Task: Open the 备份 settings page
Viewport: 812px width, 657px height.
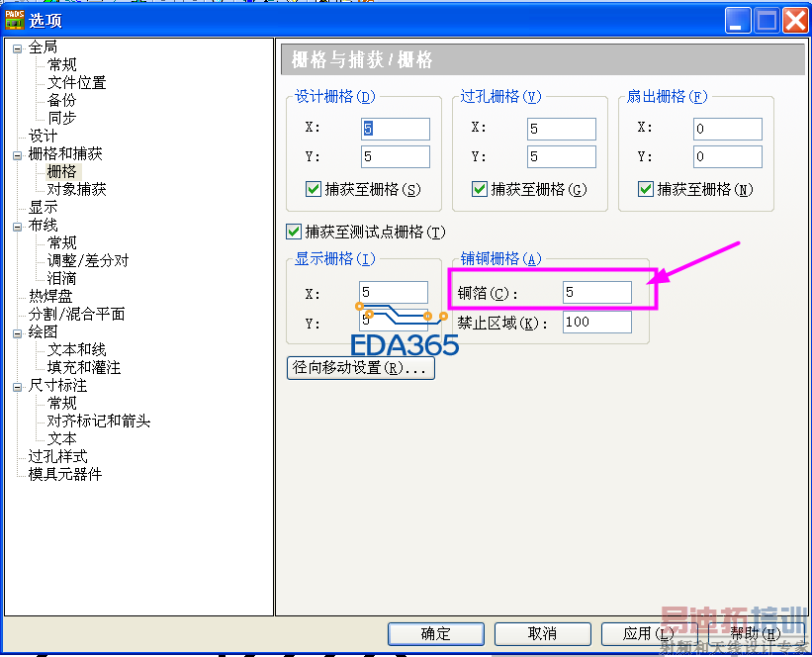Action: [x=62, y=100]
